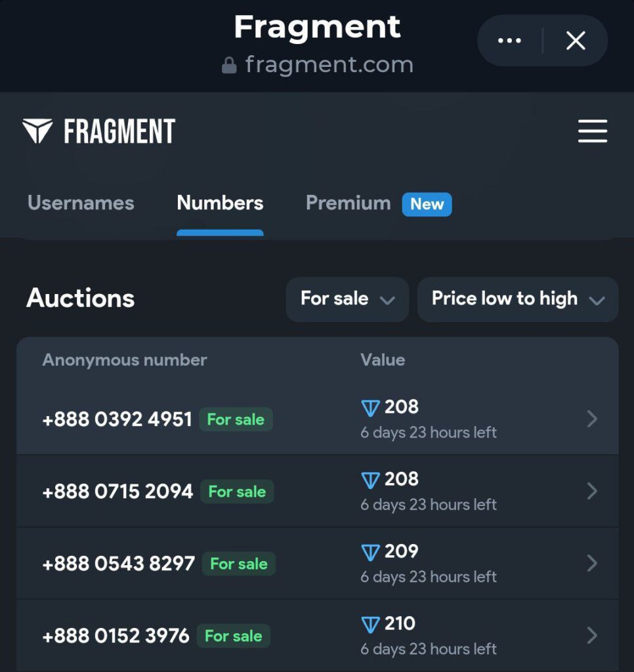
Task: Open the three-dots options menu
Action: coord(509,41)
